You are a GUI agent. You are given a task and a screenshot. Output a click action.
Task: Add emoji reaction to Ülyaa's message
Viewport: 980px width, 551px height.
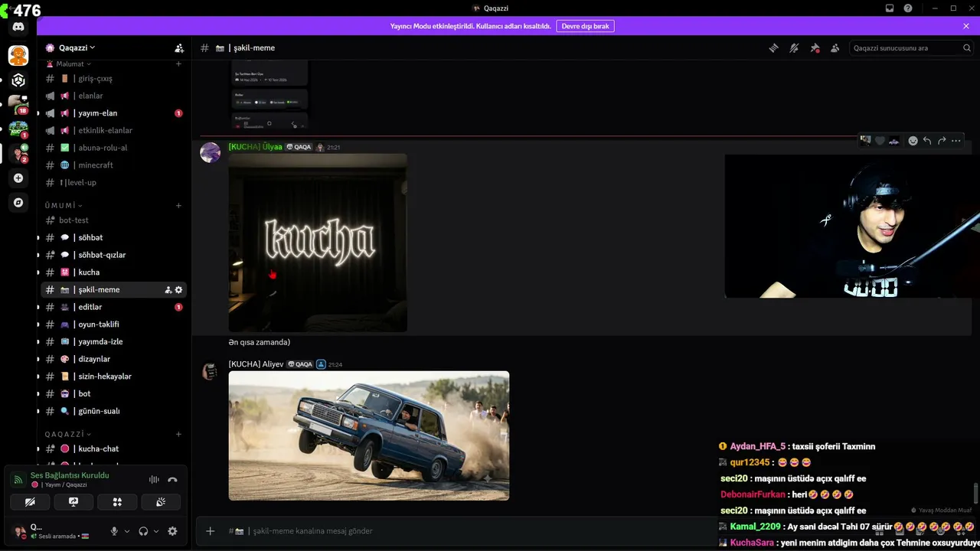[913, 141]
